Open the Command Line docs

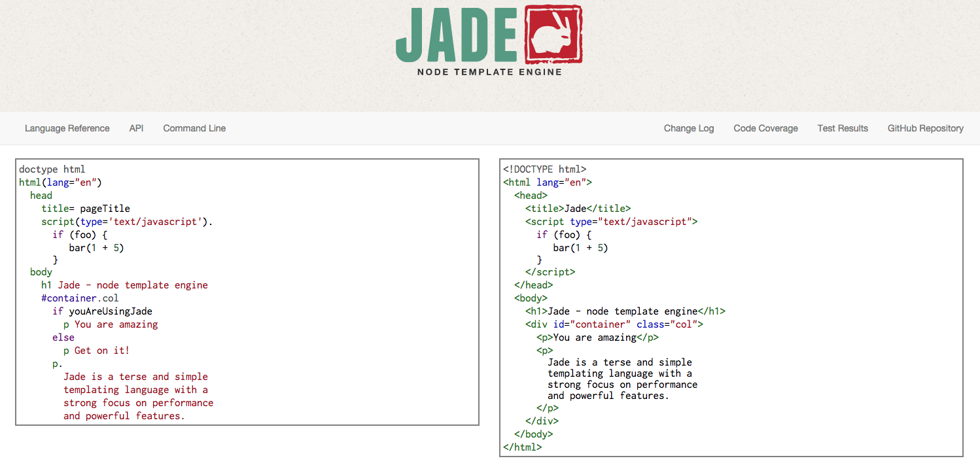[194, 128]
